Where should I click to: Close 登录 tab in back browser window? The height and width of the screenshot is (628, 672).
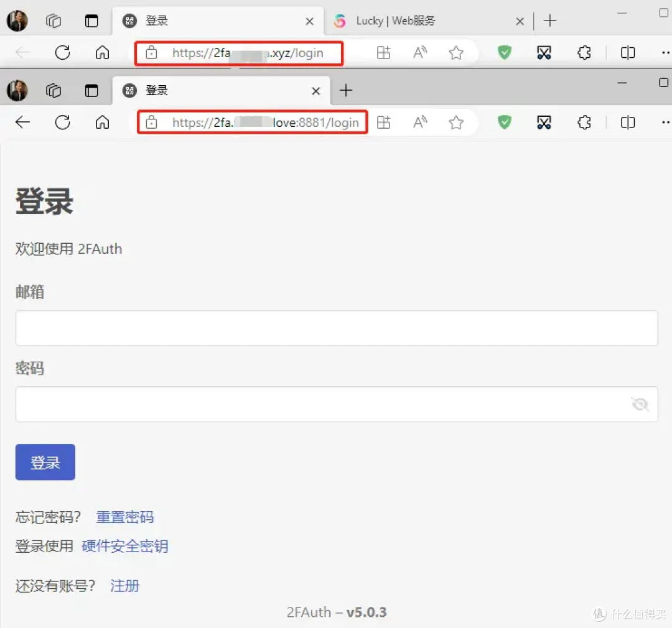click(x=309, y=21)
